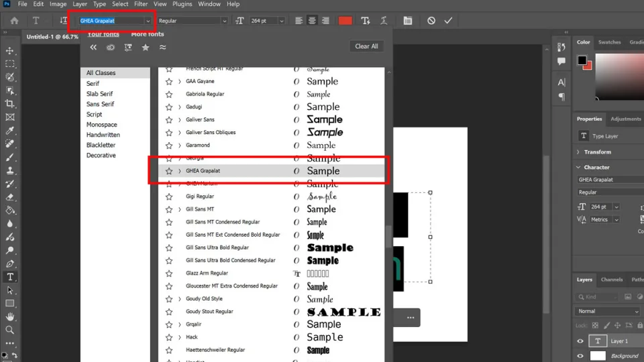
Task: Select the Rectangular Marquee tool
Action: pyautogui.click(x=10, y=64)
